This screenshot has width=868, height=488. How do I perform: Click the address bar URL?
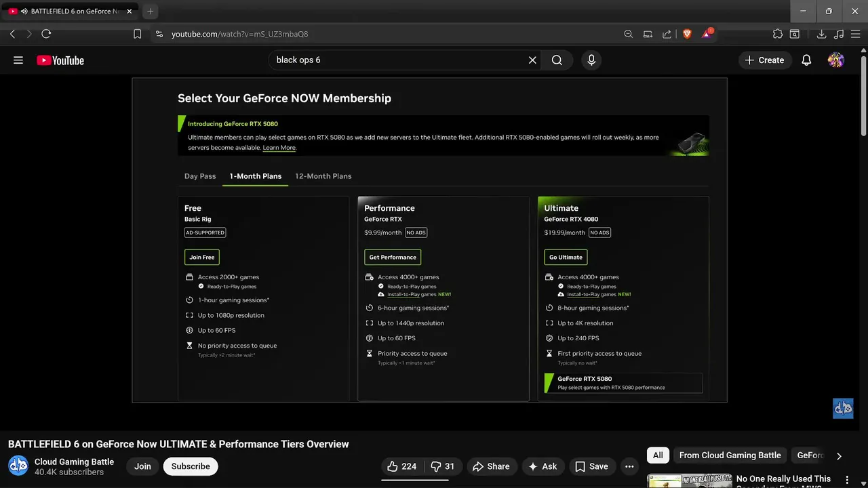(x=240, y=34)
